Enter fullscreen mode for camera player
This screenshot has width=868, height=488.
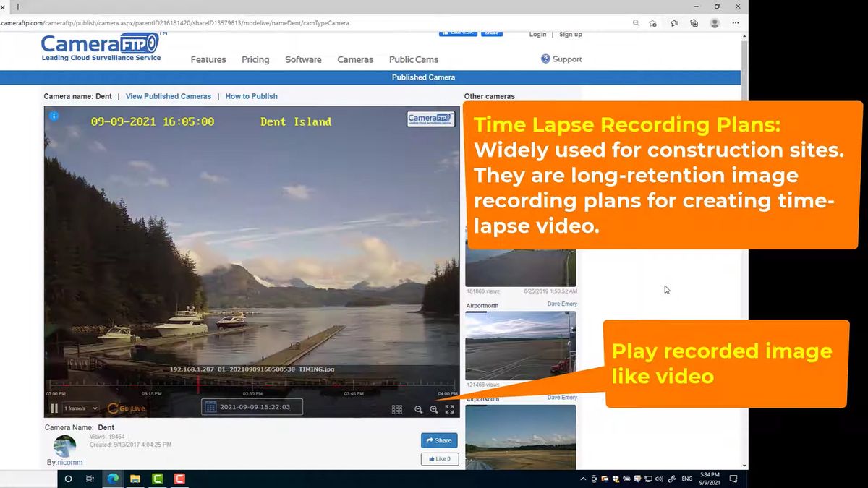pos(449,409)
